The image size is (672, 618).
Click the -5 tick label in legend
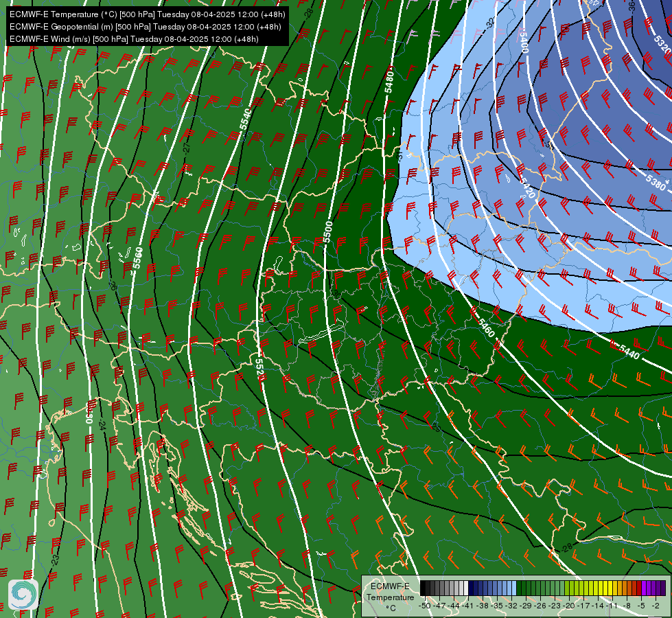(x=641, y=606)
